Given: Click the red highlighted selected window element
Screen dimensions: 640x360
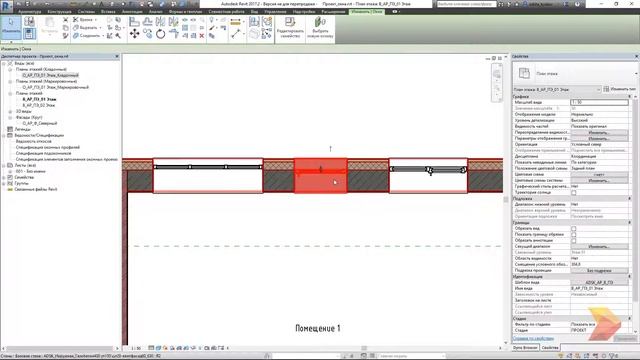Looking at the screenshot, I should pyautogui.click(x=320, y=176).
